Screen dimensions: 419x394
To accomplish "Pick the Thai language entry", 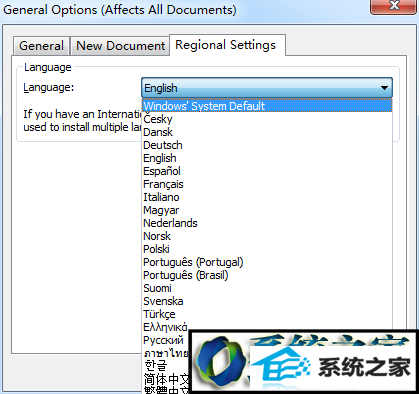I will (165, 353).
